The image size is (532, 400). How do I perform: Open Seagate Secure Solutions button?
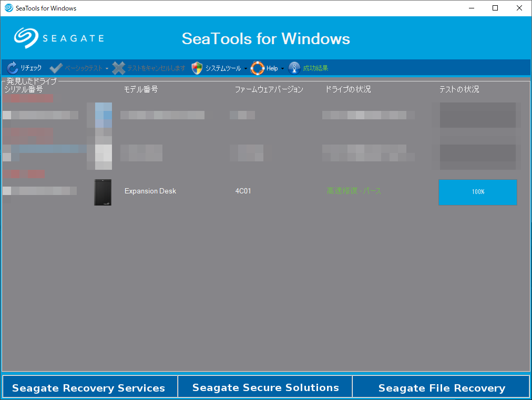(265, 386)
